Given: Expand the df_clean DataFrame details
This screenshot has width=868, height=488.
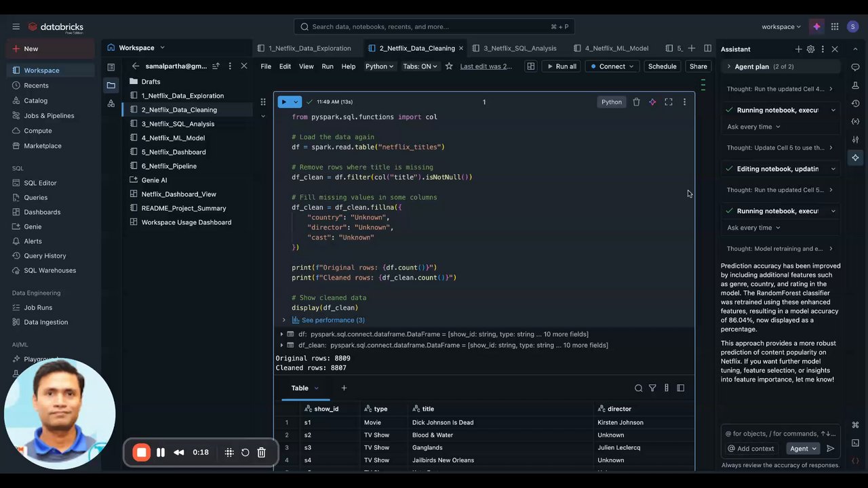Looking at the screenshot, I should tap(282, 345).
